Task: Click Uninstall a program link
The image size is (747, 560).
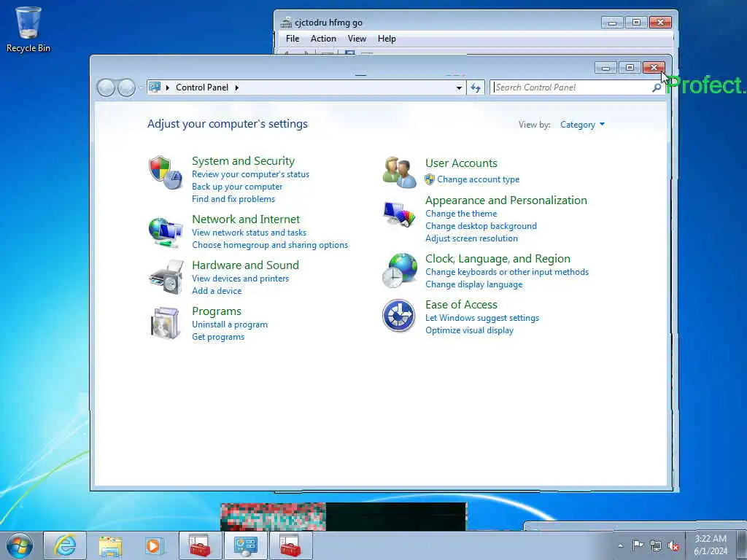Action: point(230,324)
